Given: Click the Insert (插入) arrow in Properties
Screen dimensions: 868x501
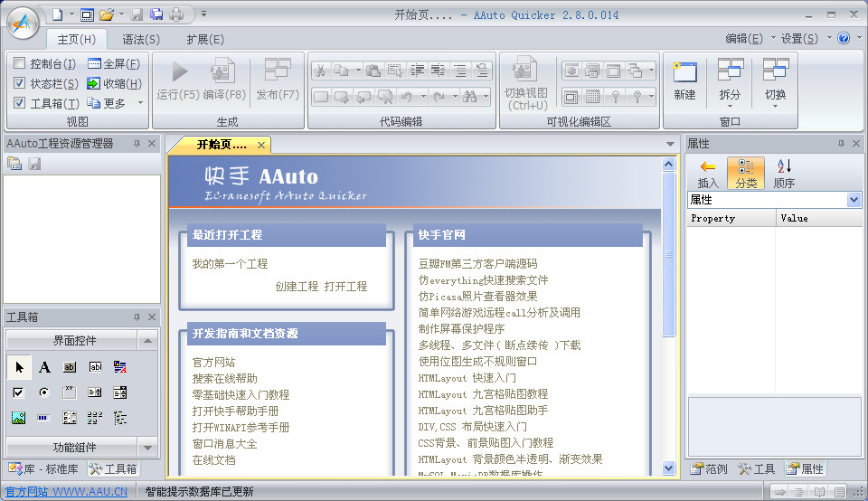Looking at the screenshot, I should [707, 174].
